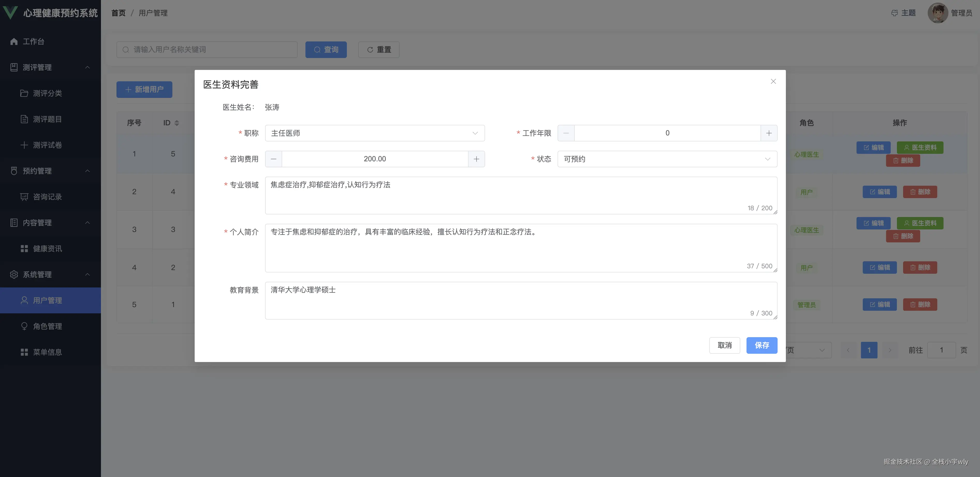Click the user keyword search field

(207, 49)
